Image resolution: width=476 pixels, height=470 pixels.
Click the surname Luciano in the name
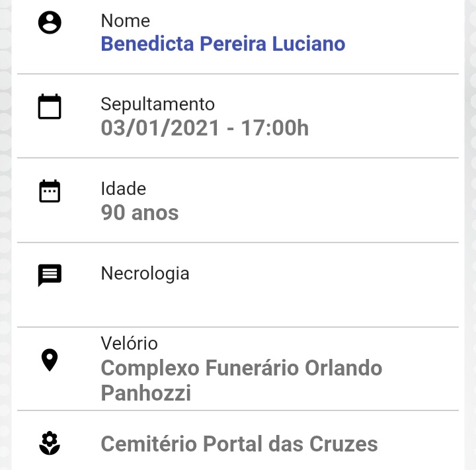pos(309,44)
